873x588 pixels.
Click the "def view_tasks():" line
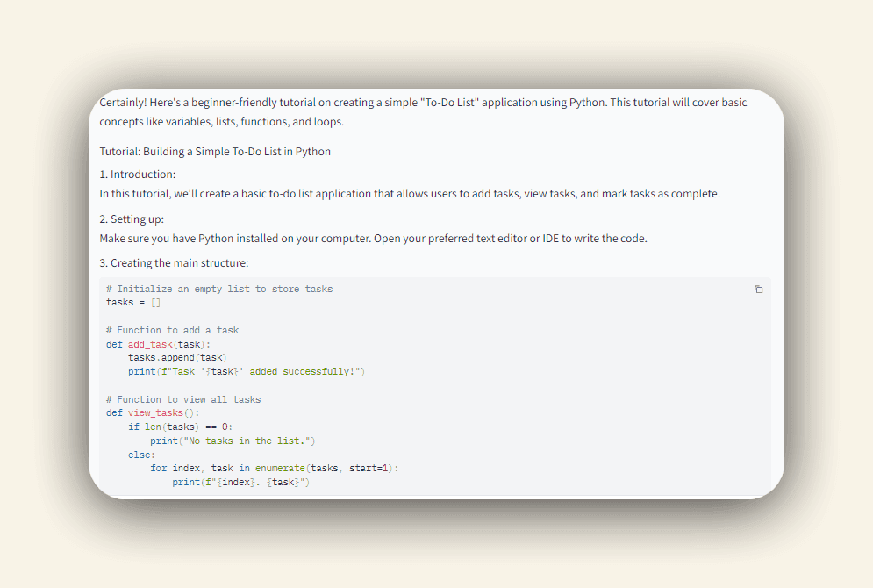[153, 413]
